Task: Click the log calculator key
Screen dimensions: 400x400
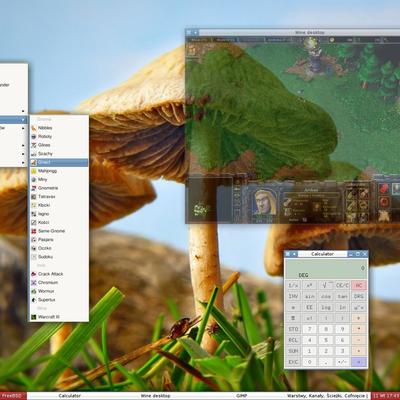Action: [x=326, y=307]
